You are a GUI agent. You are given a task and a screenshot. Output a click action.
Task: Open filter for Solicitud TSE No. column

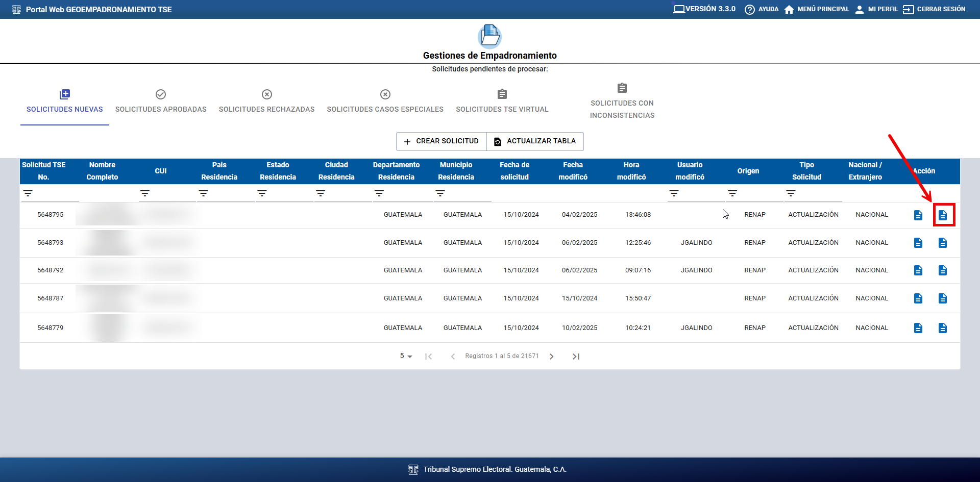pyautogui.click(x=28, y=193)
